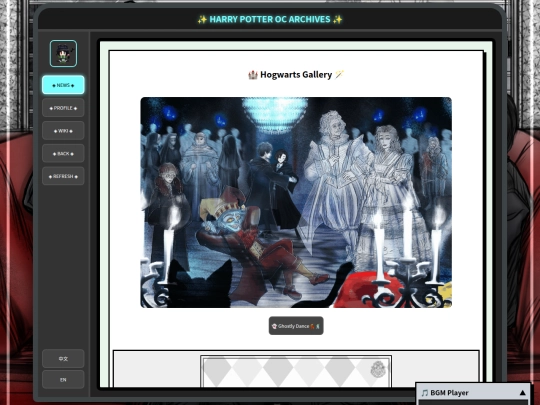This screenshot has width=540, height=405.
Task: Click the Ghostly Dance caption button
Action: click(296, 326)
